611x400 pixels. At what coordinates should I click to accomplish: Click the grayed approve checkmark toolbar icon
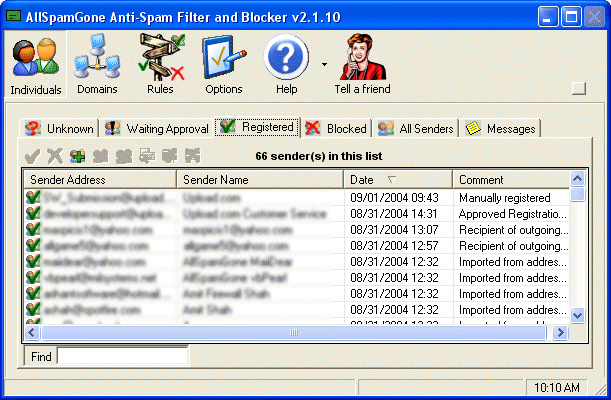32,156
